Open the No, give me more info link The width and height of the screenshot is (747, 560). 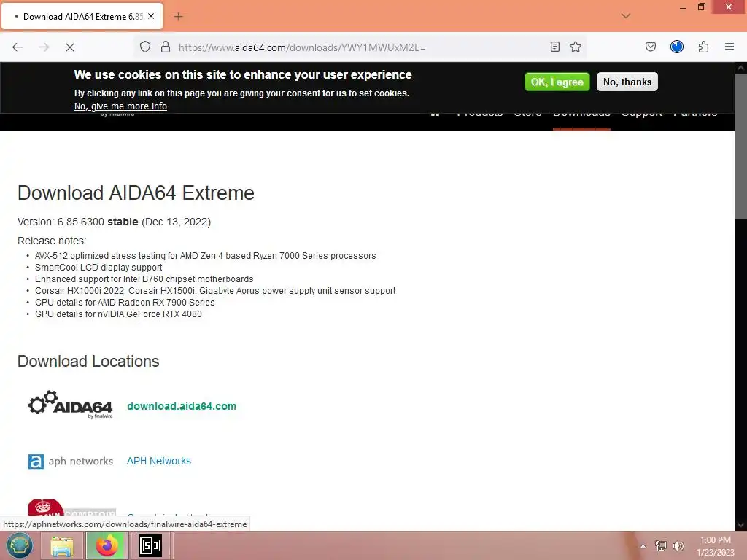pos(120,106)
